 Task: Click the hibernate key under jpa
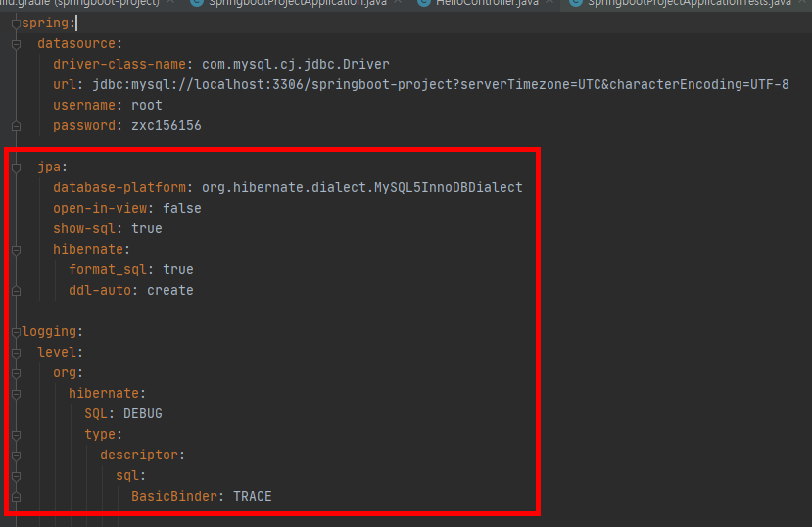coord(88,250)
